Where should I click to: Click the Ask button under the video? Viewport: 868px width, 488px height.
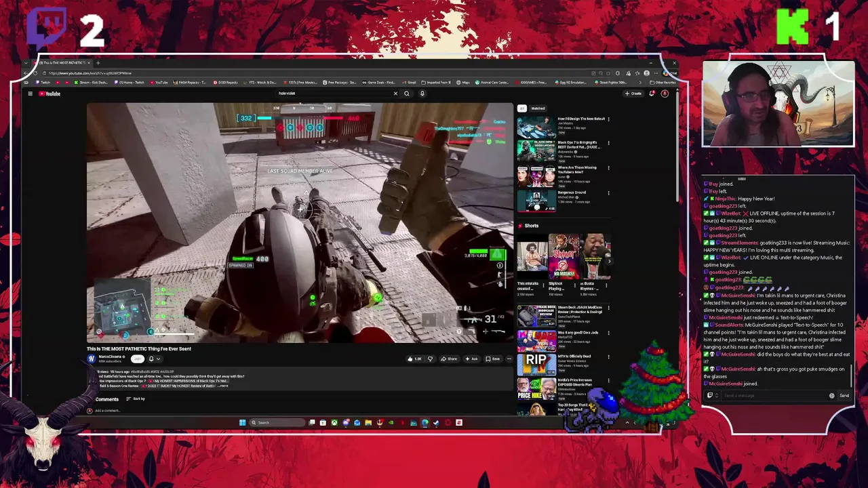pos(471,359)
